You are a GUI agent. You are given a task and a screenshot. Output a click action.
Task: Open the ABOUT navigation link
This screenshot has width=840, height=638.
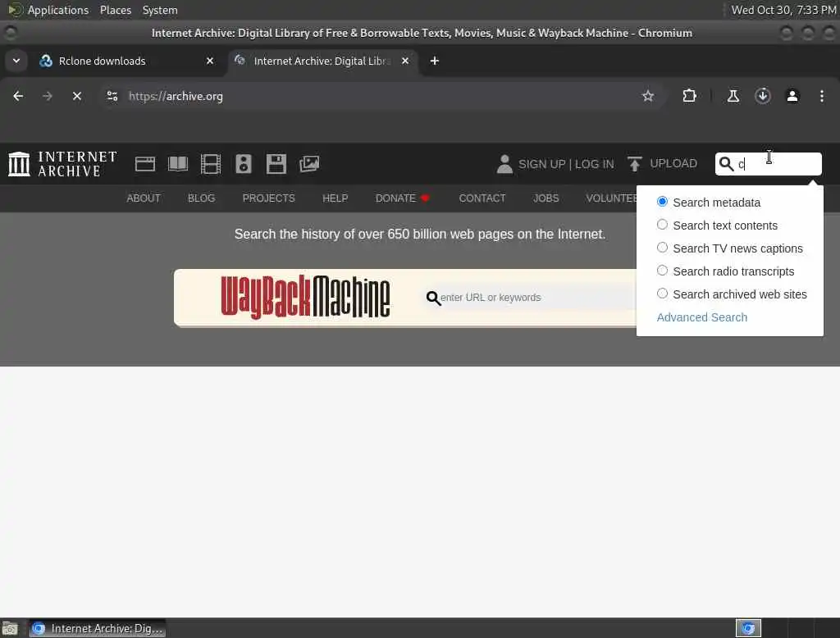pyautogui.click(x=144, y=198)
